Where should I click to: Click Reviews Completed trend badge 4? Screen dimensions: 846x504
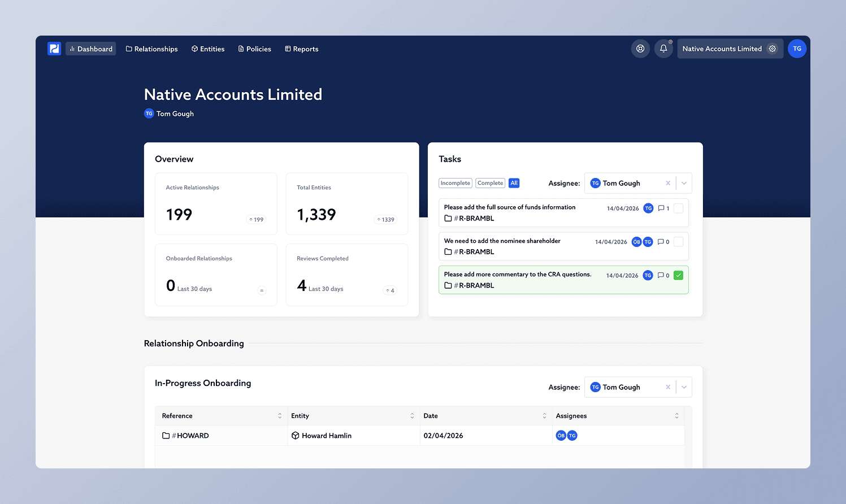(x=390, y=290)
